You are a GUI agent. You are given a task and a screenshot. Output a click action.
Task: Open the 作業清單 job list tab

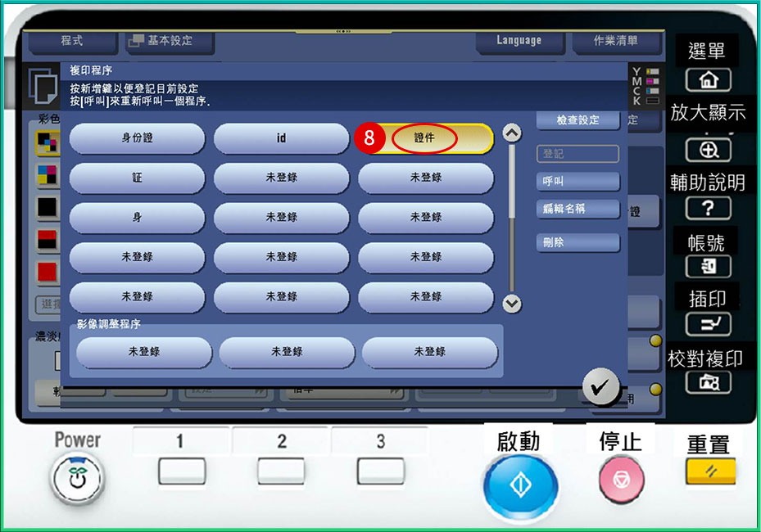coord(615,40)
